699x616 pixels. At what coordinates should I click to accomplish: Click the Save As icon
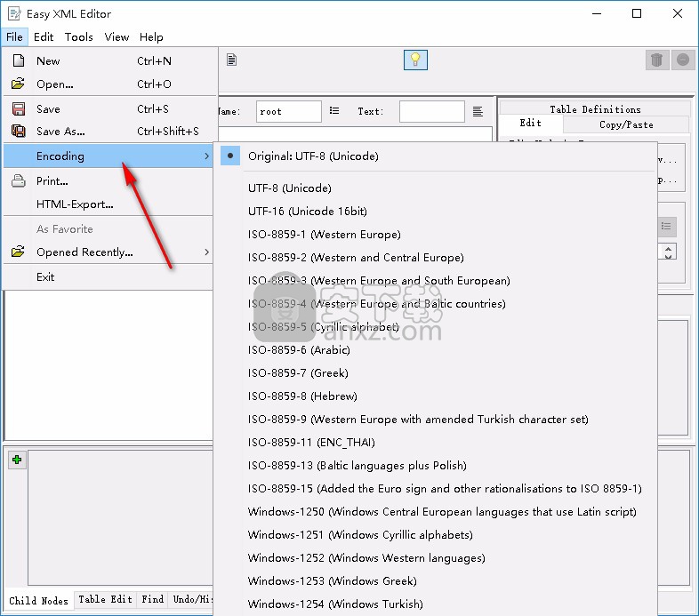click(x=19, y=131)
